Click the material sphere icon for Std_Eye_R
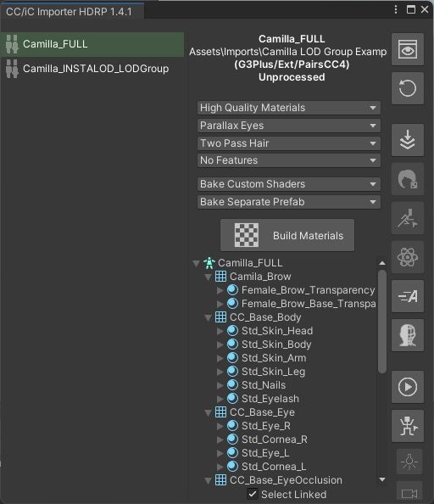434x504 pixels. tap(232, 426)
